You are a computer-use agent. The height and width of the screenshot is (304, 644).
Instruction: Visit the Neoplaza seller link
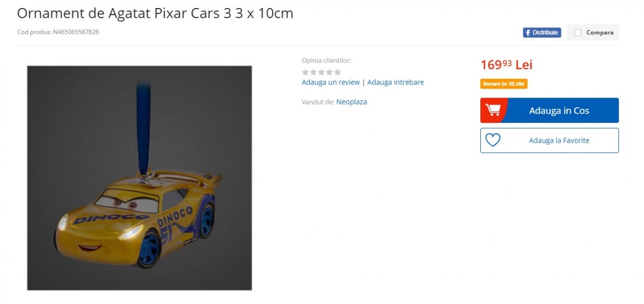point(352,102)
